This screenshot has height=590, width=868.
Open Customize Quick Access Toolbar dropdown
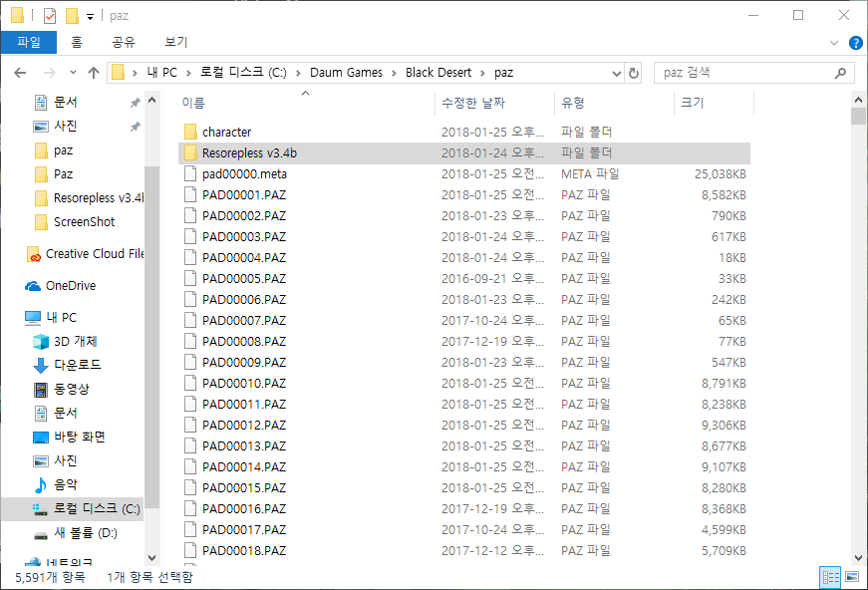pos(90,16)
